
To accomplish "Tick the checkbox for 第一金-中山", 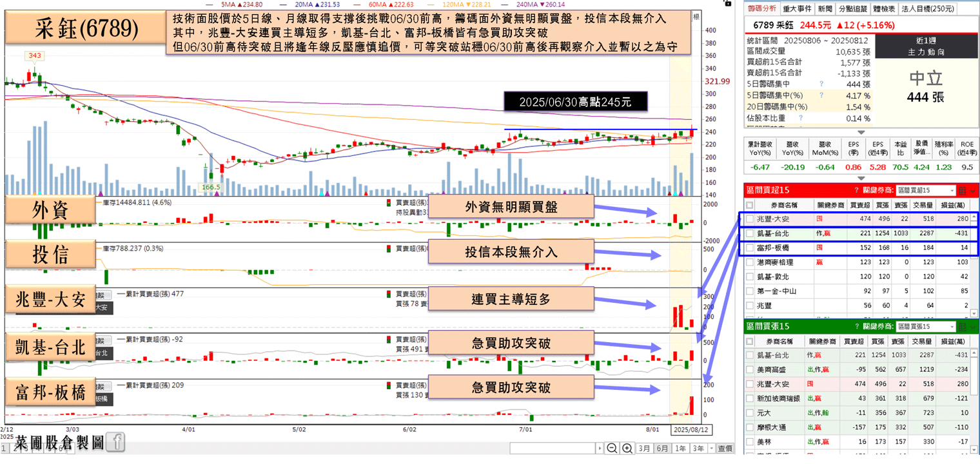I will coord(750,291).
